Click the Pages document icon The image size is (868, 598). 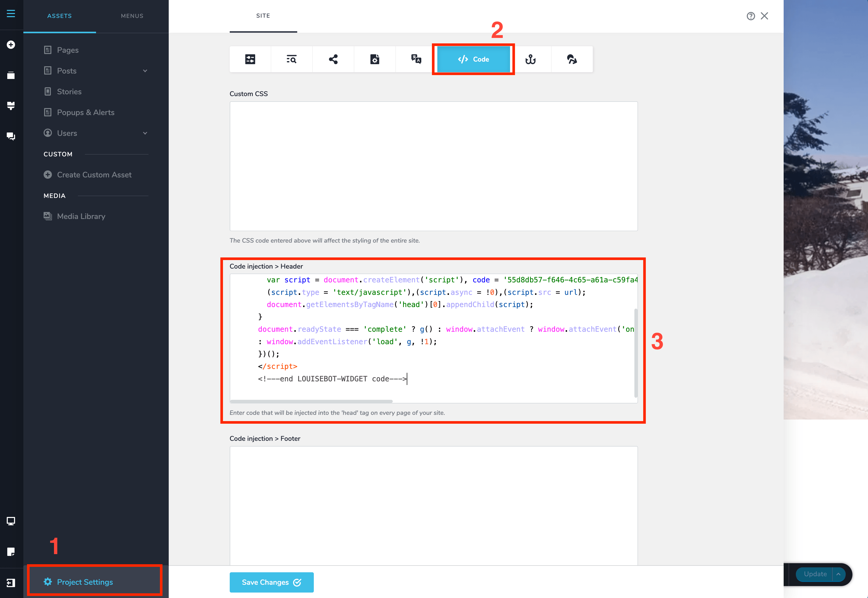(x=48, y=50)
